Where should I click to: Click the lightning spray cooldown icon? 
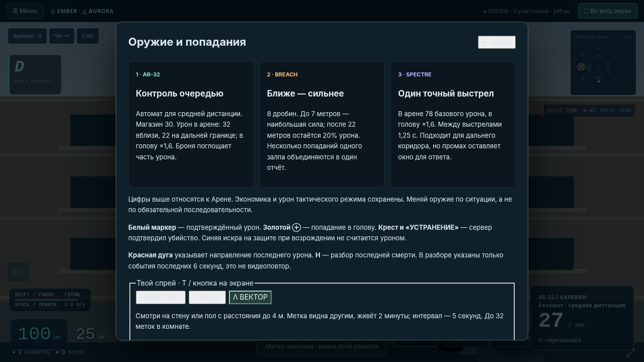19,272
